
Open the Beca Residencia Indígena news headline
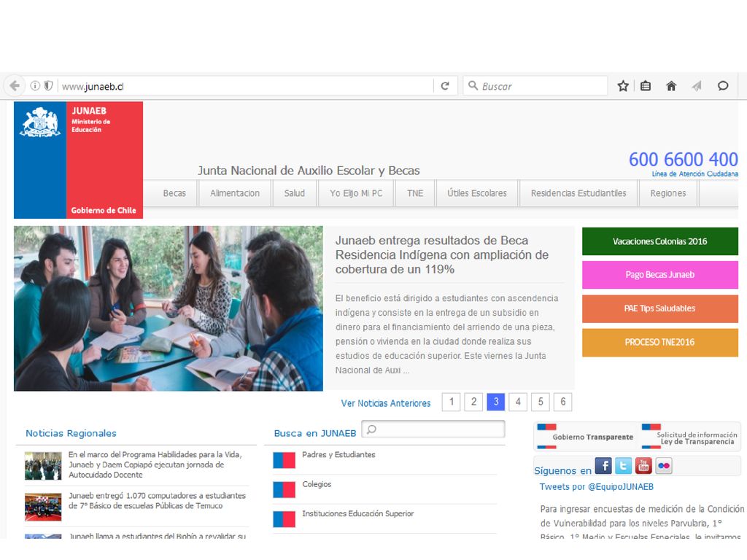coord(441,254)
